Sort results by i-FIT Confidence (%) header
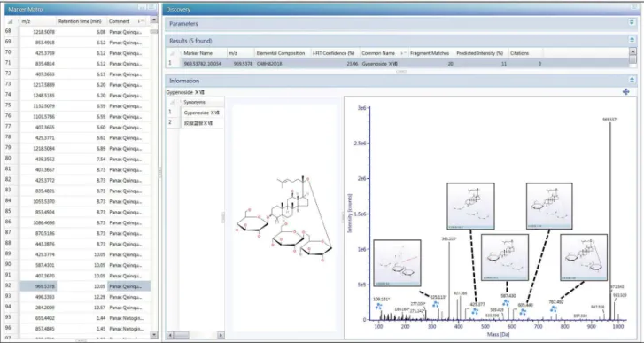This screenshot has height=343, width=644. point(333,53)
